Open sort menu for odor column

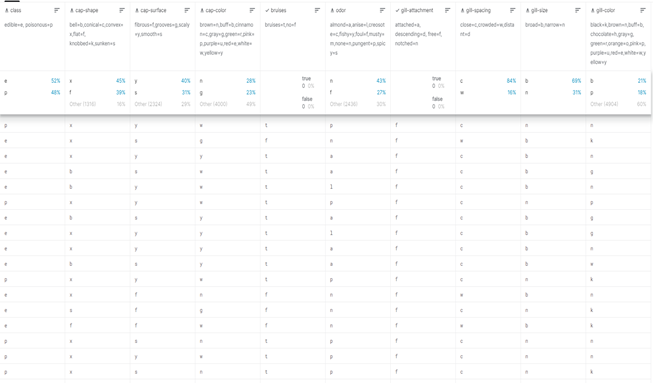pyautogui.click(x=382, y=10)
